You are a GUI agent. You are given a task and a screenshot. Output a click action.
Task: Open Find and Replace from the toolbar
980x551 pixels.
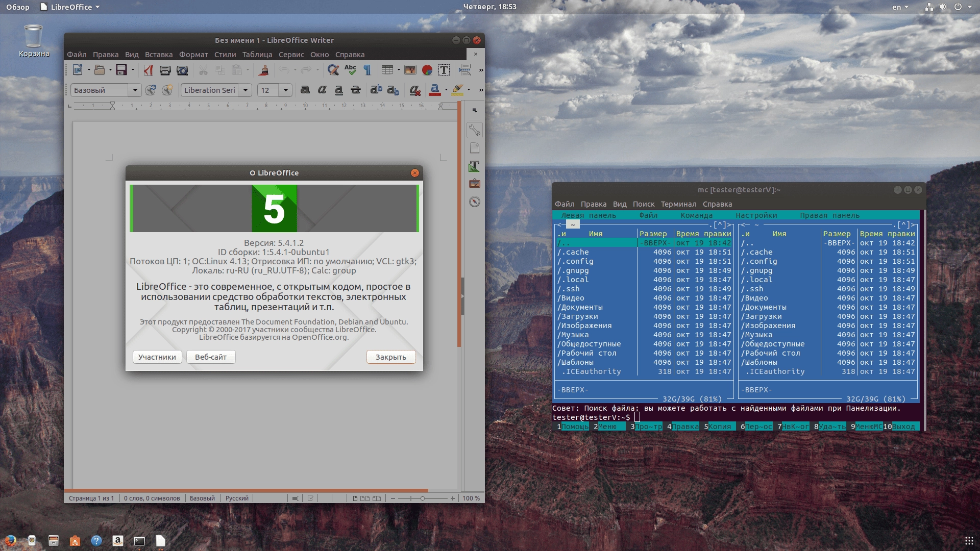[x=333, y=70]
